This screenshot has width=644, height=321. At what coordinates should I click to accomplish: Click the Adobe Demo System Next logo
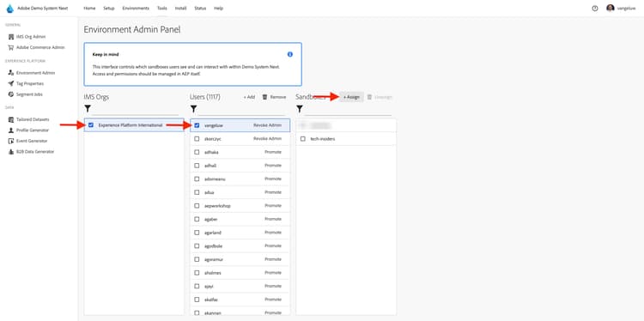tap(9, 9)
